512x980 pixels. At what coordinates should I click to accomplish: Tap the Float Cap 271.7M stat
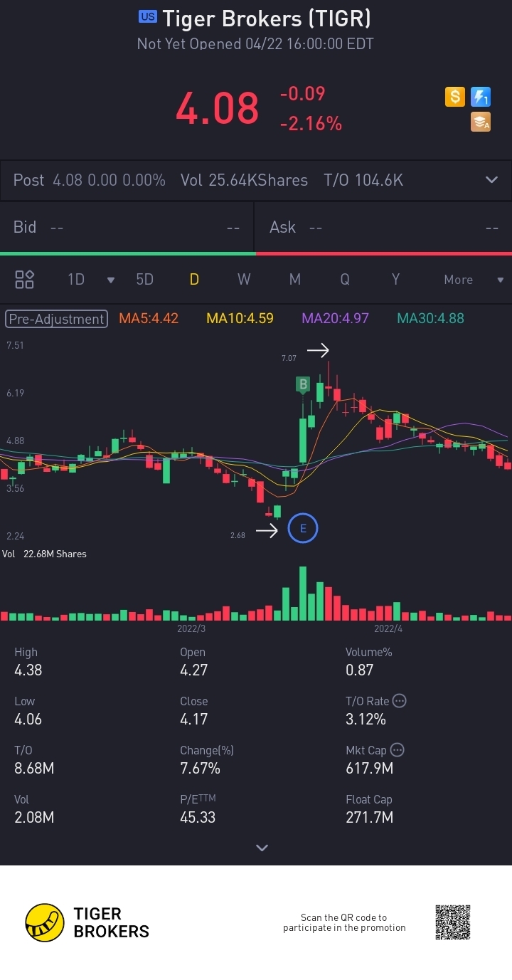click(370, 808)
